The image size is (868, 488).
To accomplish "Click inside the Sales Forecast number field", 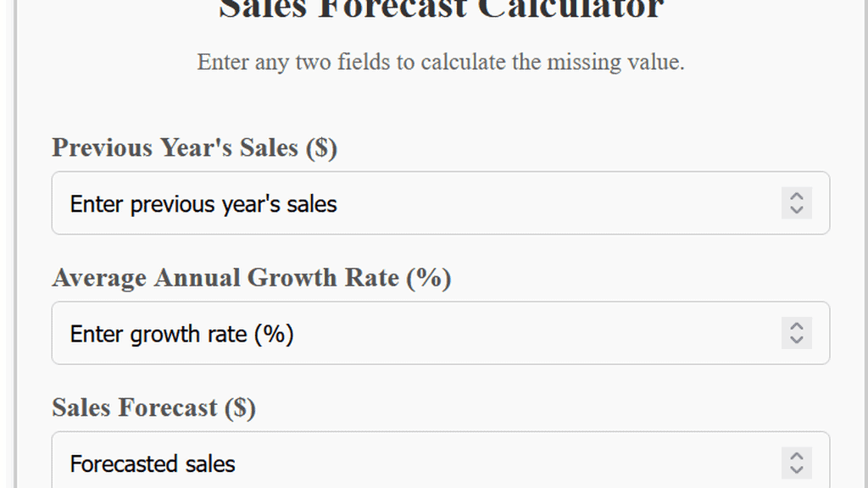I will pos(339,463).
